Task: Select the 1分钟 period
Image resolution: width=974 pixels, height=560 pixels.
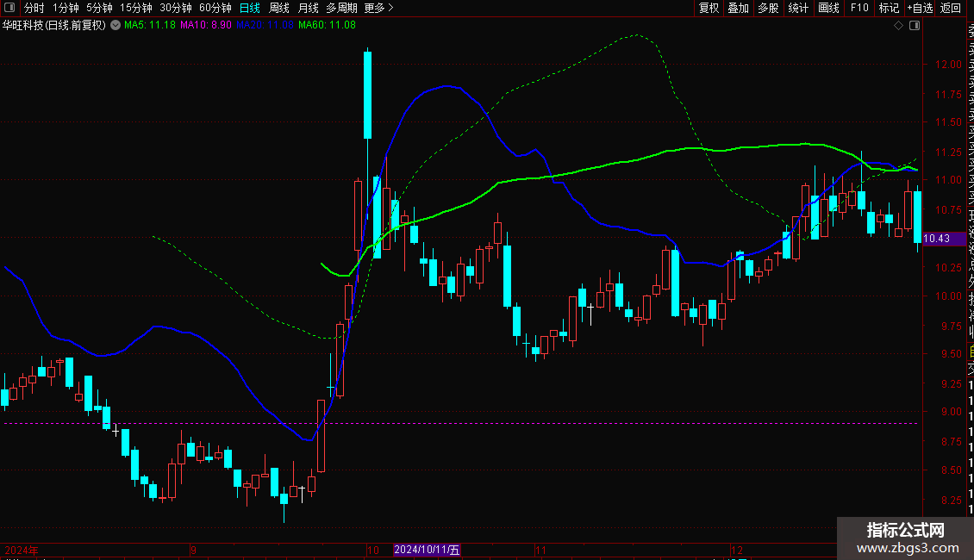Action: tap(66, 8)
